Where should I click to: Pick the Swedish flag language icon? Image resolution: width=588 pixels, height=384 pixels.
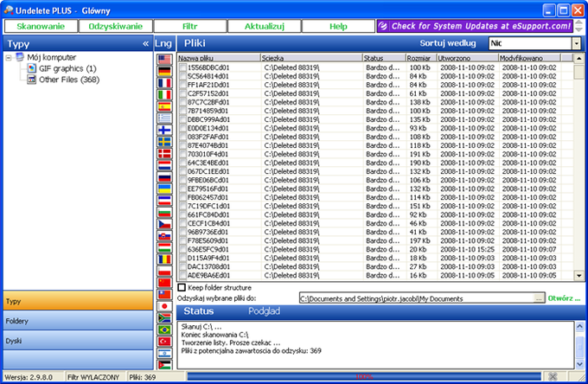tap(164, 142)
